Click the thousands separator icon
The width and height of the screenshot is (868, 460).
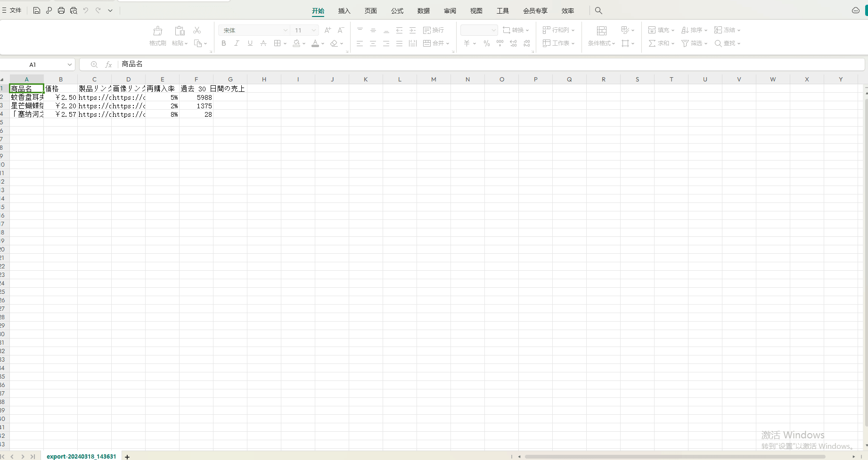(500, 43)
